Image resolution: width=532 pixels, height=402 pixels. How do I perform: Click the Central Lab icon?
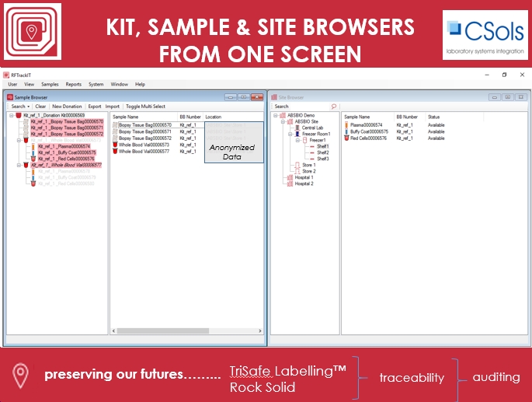pos(297,128)
